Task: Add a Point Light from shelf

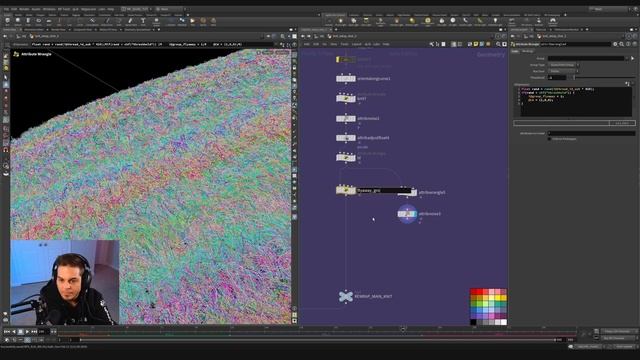Action: click(341, 21)
